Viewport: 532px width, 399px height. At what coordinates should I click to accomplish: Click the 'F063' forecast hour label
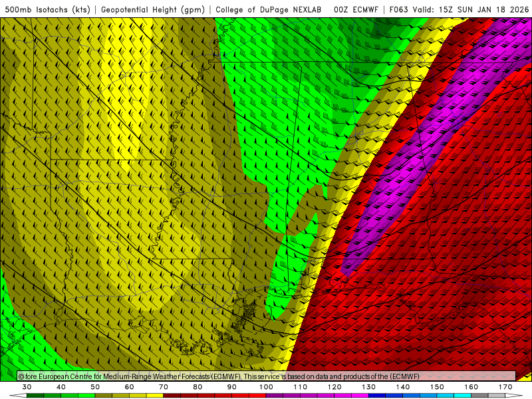[398, 9]
